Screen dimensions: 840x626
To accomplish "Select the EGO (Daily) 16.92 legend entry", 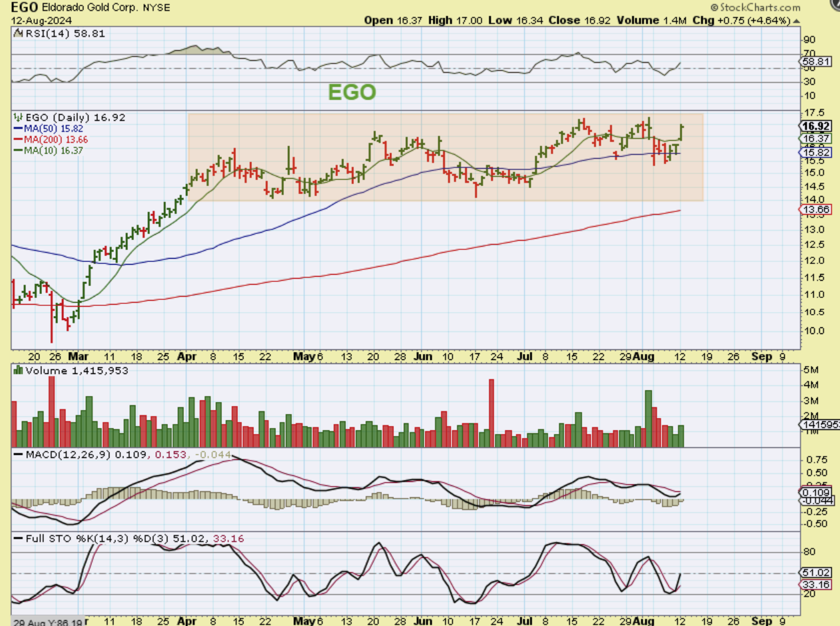I will pyautogui.click(x=69, y=117).
